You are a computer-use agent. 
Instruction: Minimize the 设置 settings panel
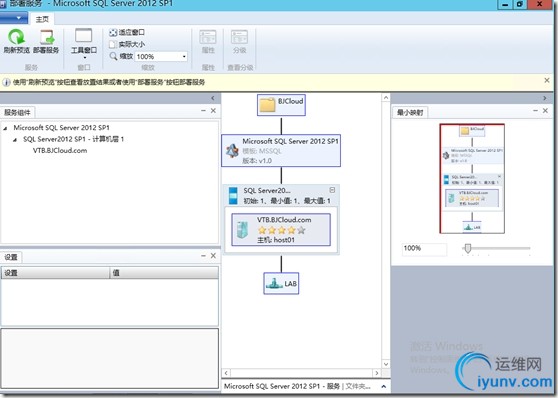tap(203, 256)
